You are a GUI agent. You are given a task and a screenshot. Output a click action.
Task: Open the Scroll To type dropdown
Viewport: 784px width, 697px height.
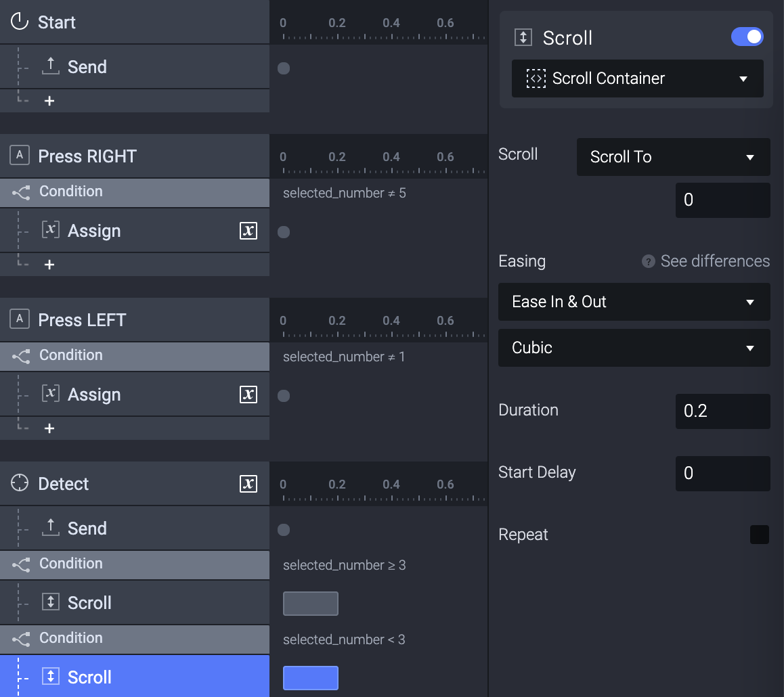pos(673,157)
